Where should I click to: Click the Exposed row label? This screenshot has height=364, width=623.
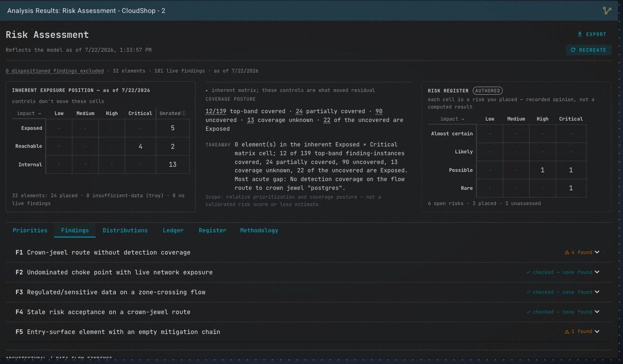[31, 128]
